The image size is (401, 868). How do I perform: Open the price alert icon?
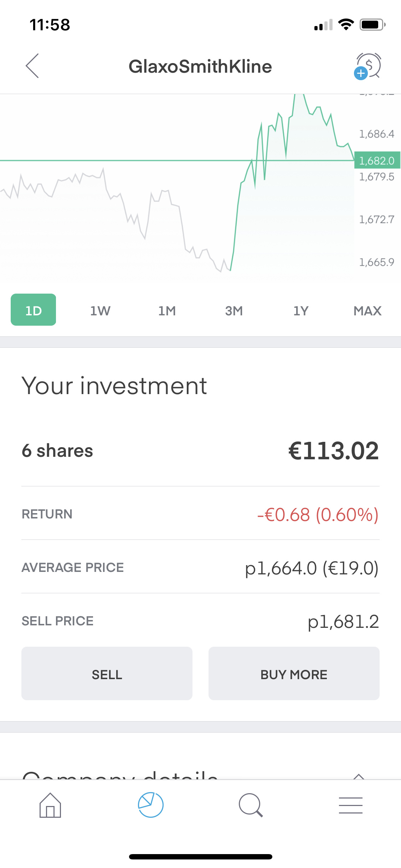pyautogui.click(x=368, y=66)
